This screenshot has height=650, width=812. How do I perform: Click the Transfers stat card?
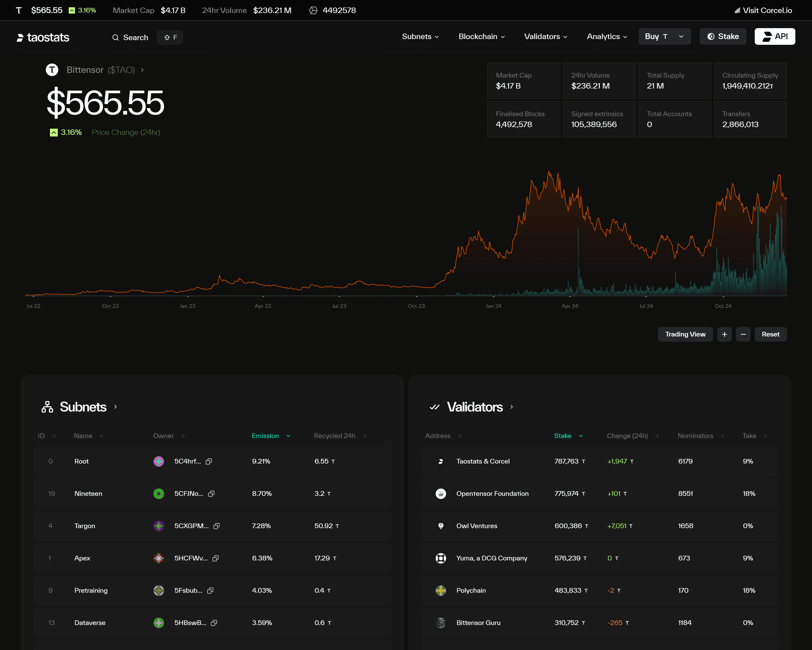[750, 119]
